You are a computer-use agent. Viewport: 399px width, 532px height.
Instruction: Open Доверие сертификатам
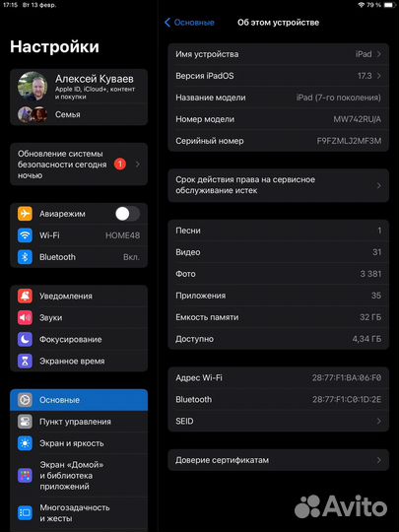(x=278, y=460)
